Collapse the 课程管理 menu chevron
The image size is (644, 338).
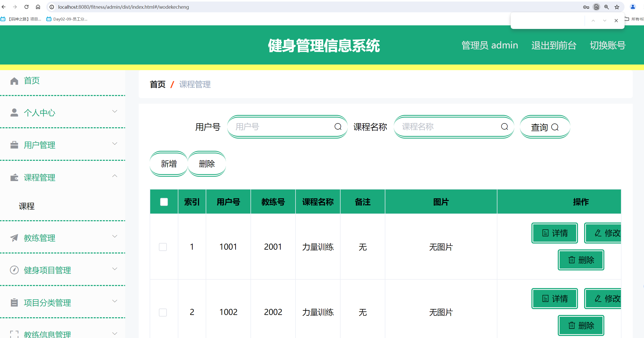click(115, 176)
